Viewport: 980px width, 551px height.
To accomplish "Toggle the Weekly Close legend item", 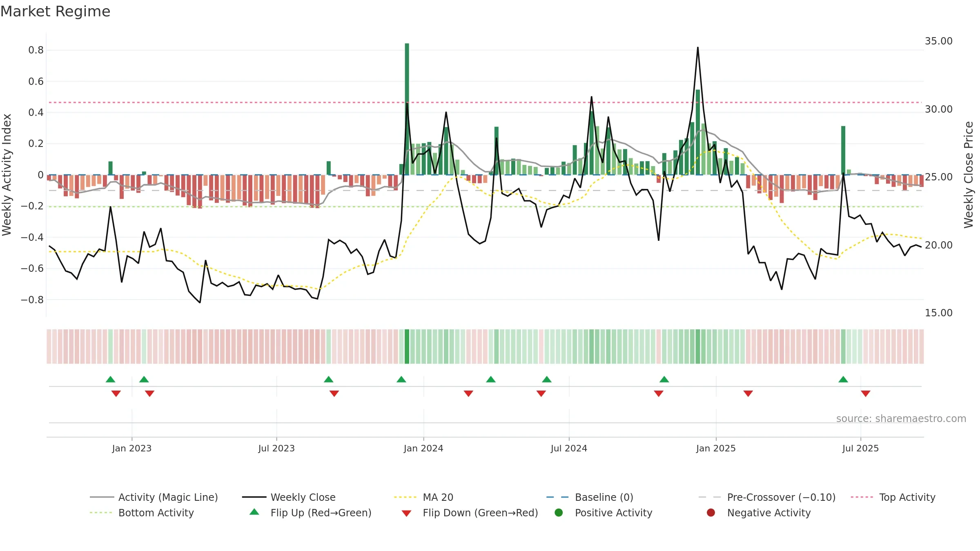I will (289, 497).
